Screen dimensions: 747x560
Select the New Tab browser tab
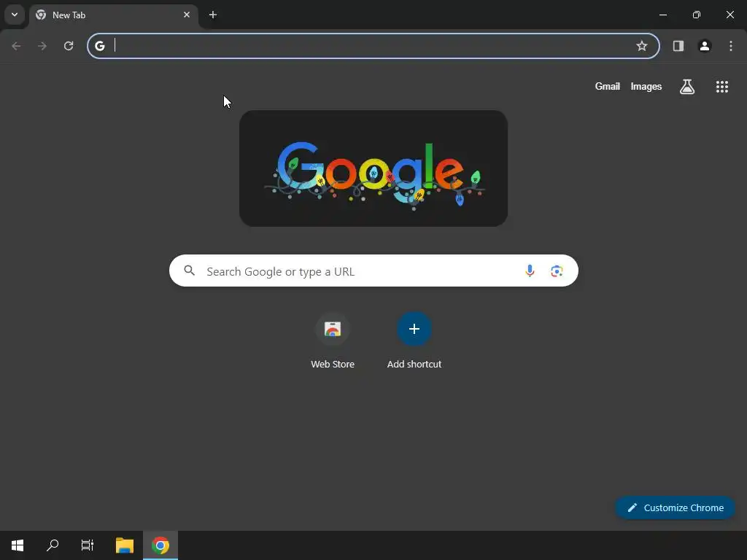point(113,16)
